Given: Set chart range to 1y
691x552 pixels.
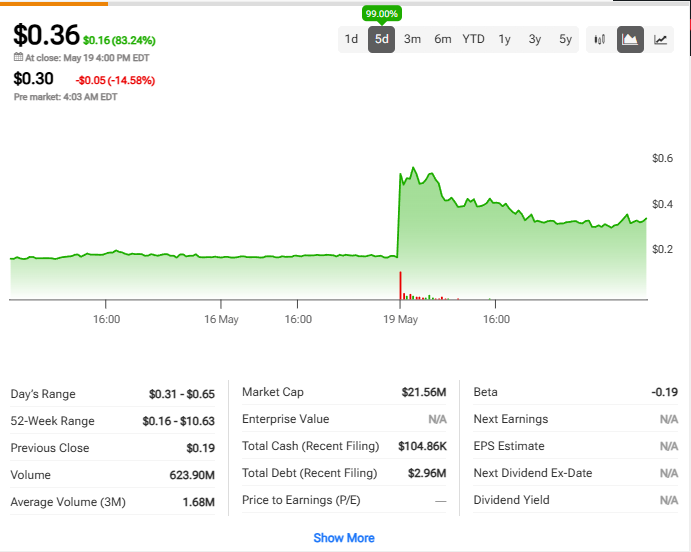Looking at the screenshot, I should click(504, 39).
